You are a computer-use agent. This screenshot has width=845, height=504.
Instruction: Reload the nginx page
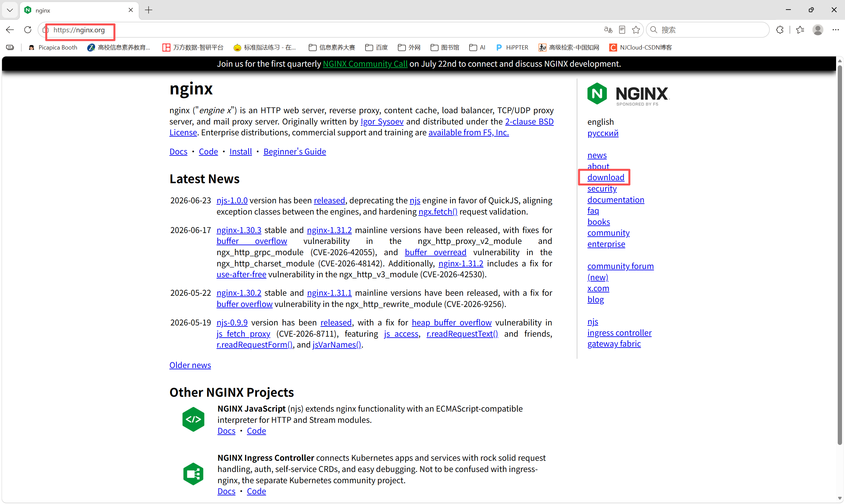pos(28,30)
